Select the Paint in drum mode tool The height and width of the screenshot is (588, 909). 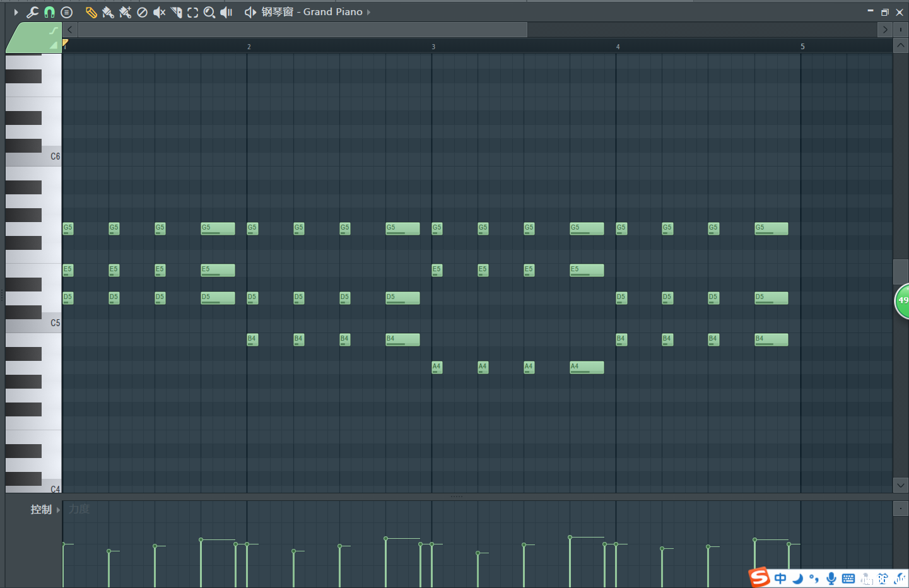click(x=125, y=12)
